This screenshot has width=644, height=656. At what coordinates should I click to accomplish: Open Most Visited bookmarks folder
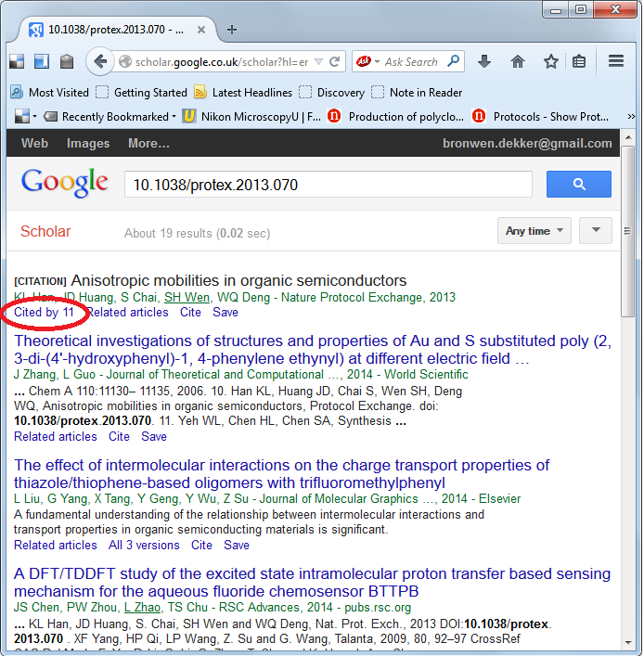[49, 93]
